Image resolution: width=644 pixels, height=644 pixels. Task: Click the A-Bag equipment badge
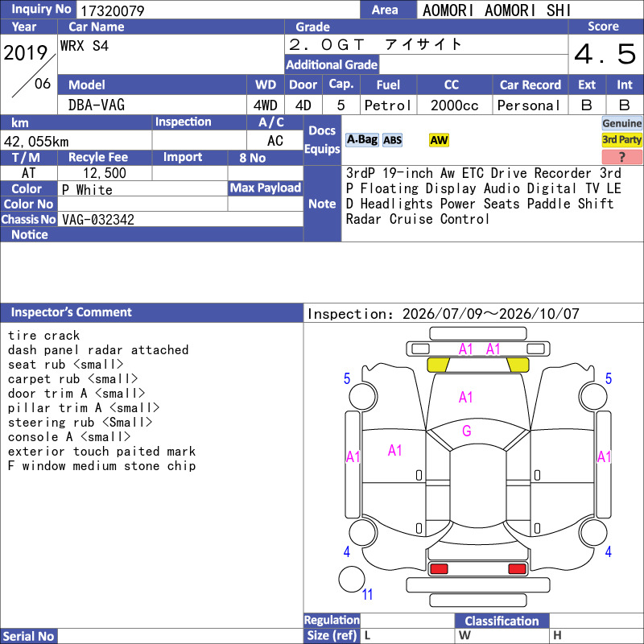361,140
